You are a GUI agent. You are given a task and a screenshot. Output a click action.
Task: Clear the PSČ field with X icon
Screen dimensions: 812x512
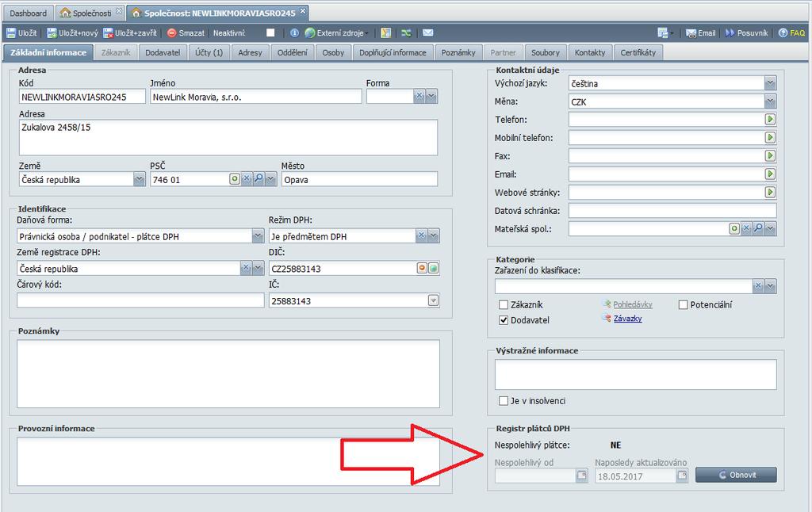(247, 178)
